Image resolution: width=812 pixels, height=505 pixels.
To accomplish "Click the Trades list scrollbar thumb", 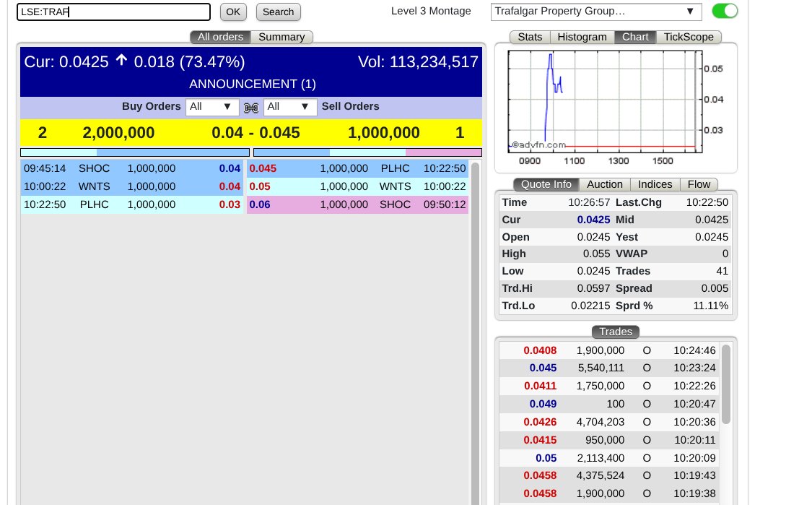I will click(726, 384).
